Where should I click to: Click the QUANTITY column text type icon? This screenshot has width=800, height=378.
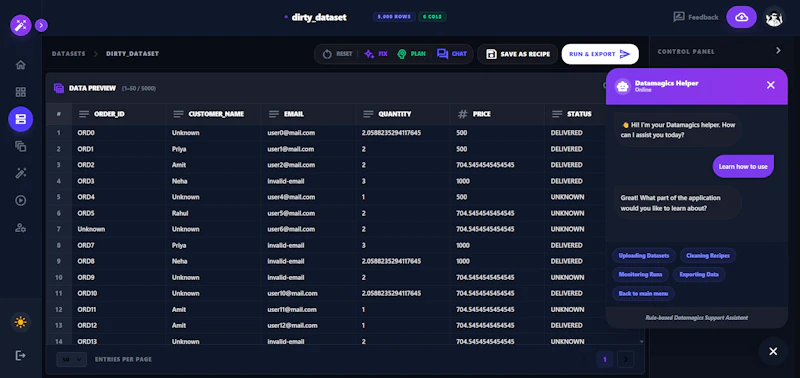(368, 114)
